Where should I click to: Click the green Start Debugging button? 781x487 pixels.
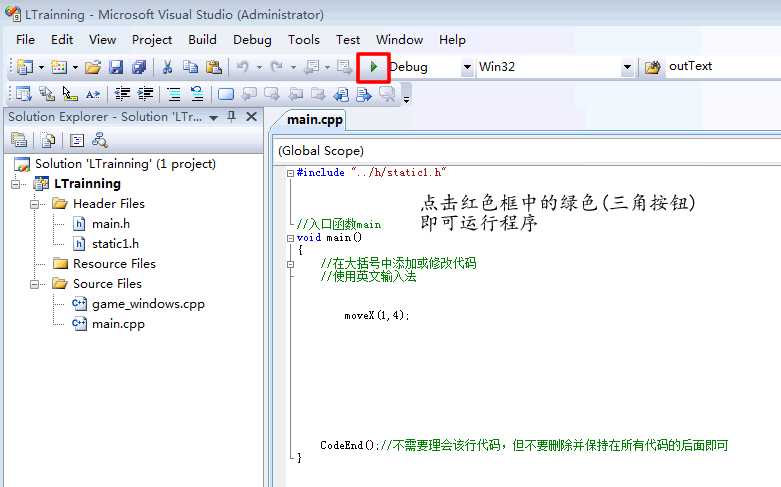pyautogui.click(x=373, y=67)
